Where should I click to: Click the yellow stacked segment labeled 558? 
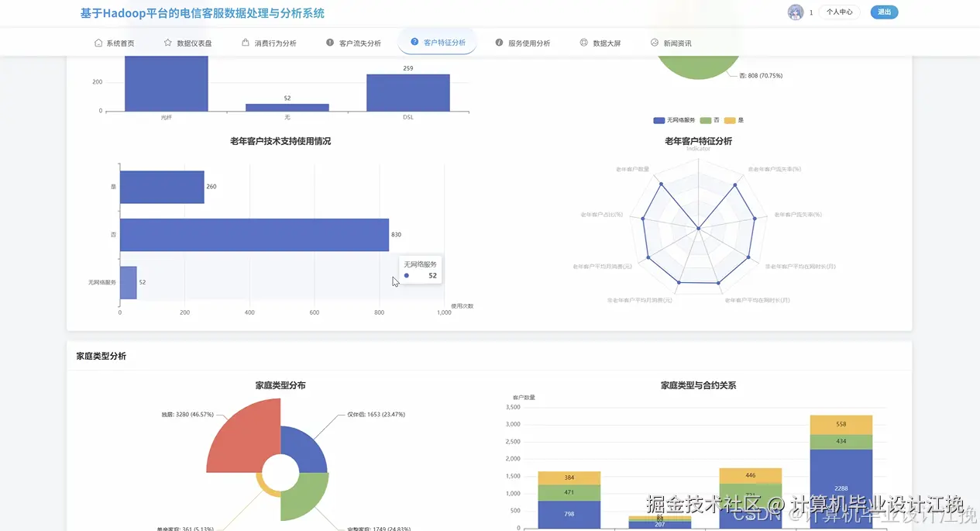pyautogui.click(x=841, y=425)
